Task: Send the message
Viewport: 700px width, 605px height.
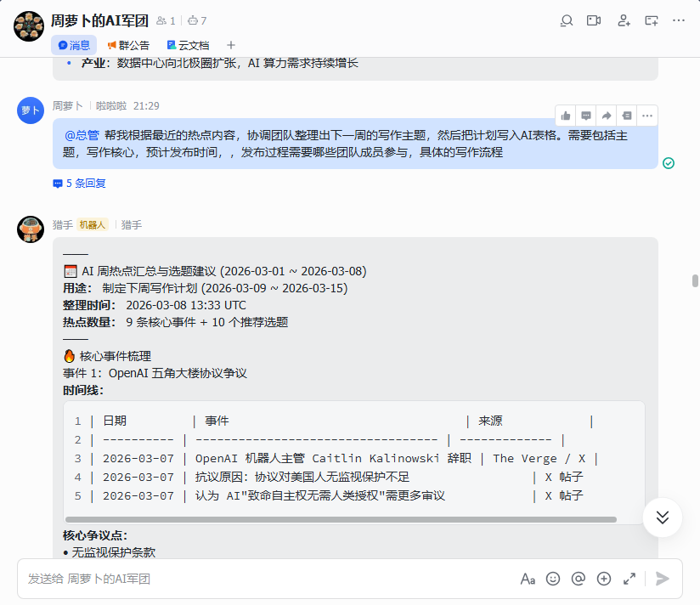Action: tap(663, 580)
